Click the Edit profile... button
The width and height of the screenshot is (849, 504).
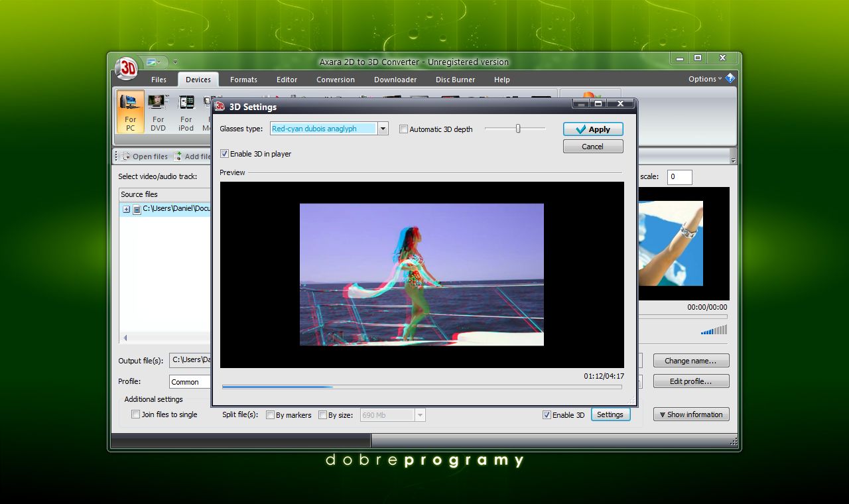click(691, 381)
